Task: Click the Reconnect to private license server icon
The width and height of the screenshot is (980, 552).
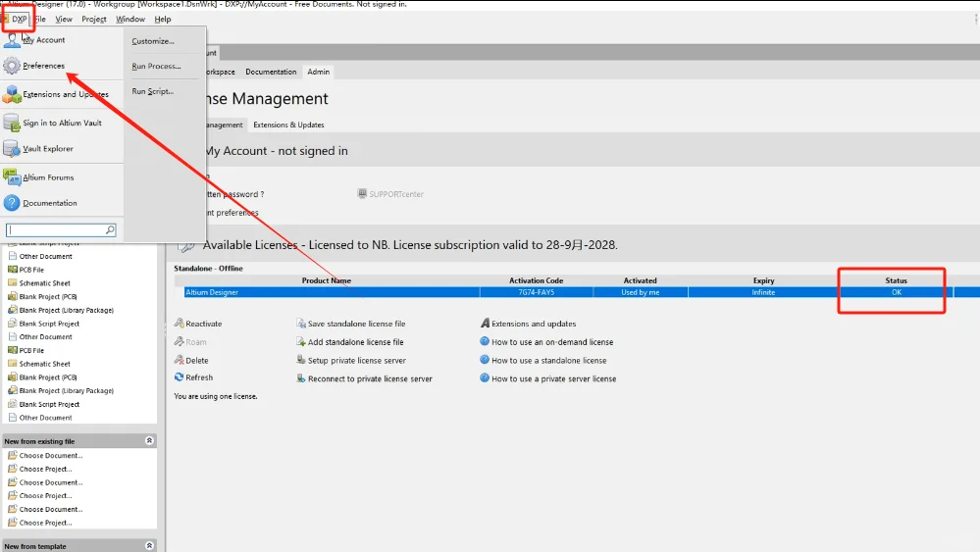Action: coord(300,378)
